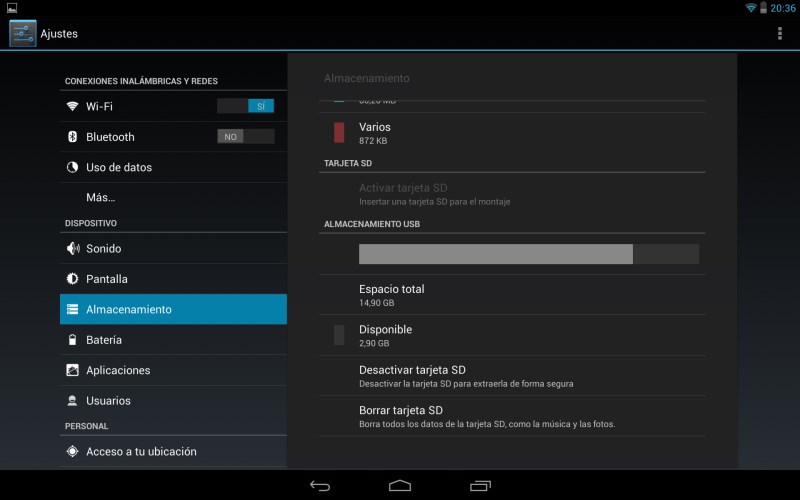Tap the Sonido speaker icon
The width and height of the screenshot is (800, 500).
click(72, 248)
